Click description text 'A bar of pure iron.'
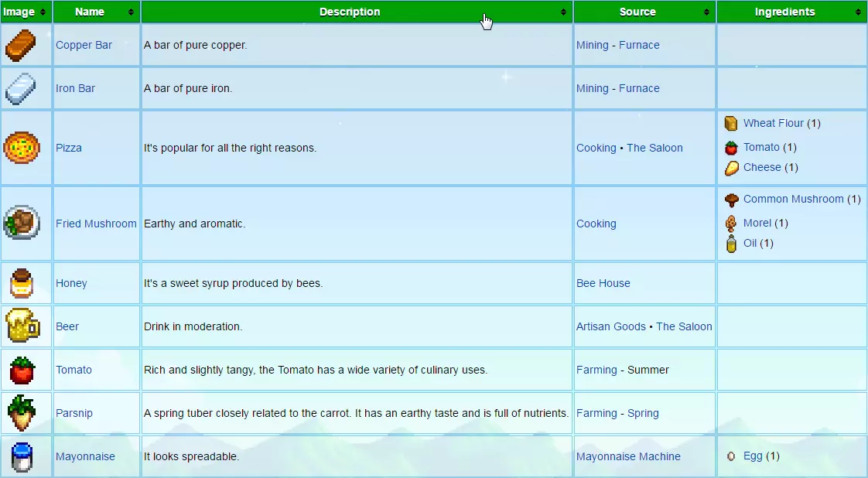 click(x=188, y=88)
